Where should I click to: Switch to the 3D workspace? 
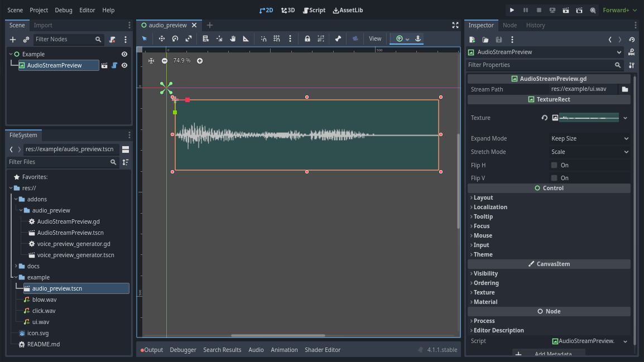288,10
